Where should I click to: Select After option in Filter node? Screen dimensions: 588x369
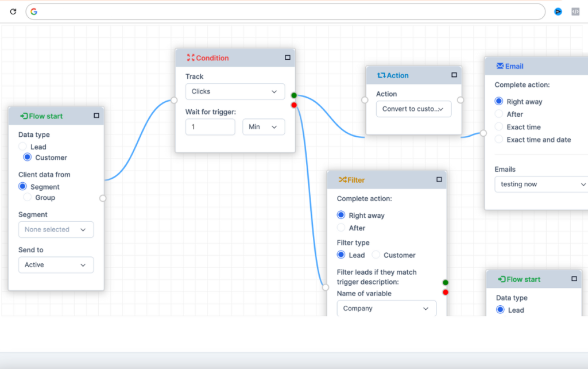pyautogui.click(x=341, y=228)
